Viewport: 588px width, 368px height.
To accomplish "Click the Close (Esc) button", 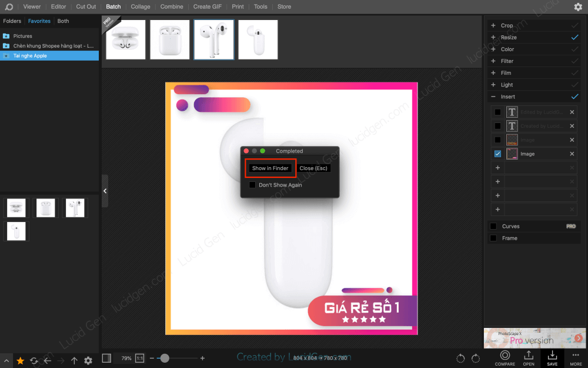I will (313, 168).
